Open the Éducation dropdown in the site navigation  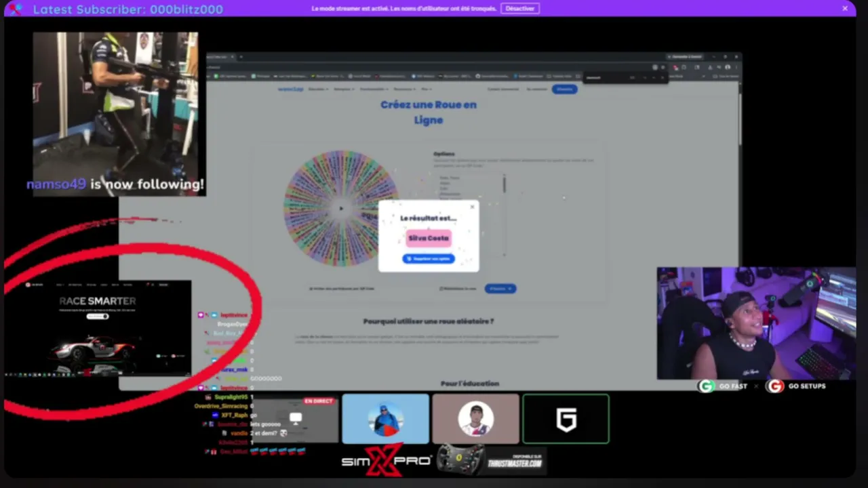318,89
